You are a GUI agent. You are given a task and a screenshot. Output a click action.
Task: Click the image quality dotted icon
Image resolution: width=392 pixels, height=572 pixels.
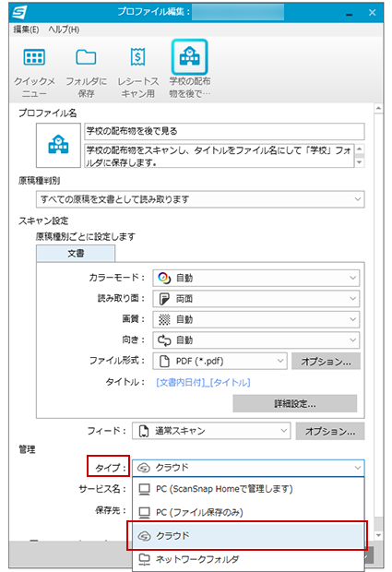coord(164,319)
